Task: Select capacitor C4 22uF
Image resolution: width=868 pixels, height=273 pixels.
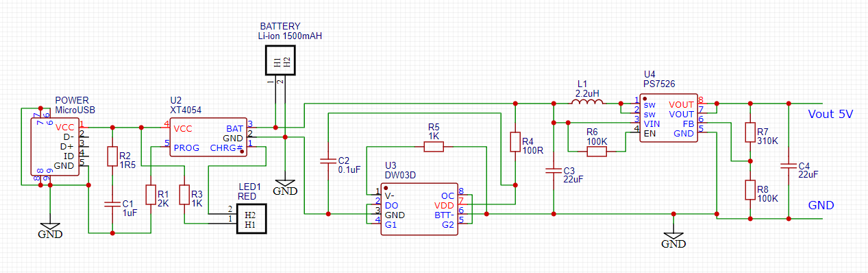Action: pos(789,165)
